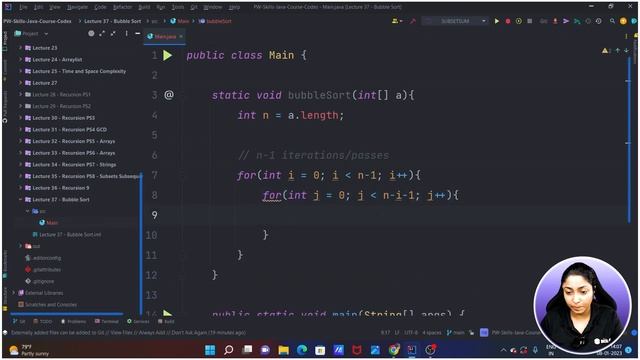
Task: Click bubbleSort breadcrumb item
Action: (x=216, y=21)
